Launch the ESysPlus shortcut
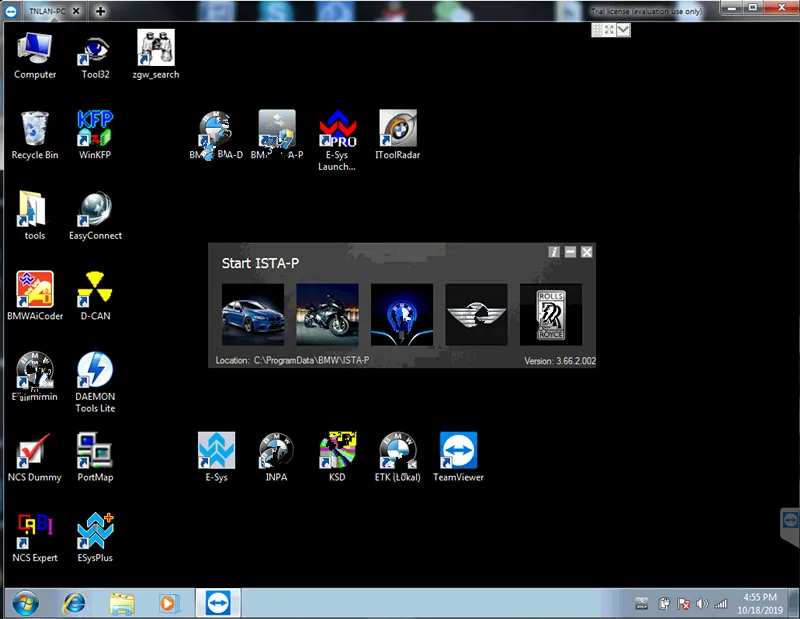This screenshot has width=800, height=619. click(x=95, y=538)
